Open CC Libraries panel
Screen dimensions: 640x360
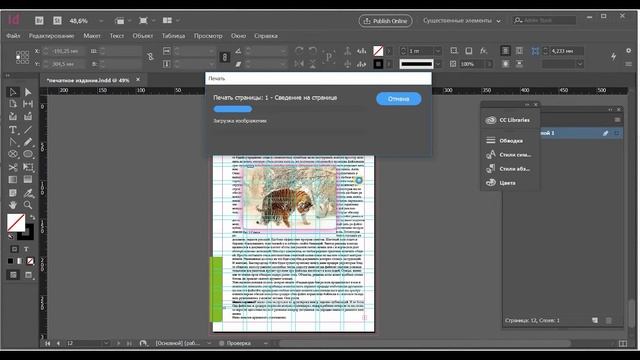point(509,120)
